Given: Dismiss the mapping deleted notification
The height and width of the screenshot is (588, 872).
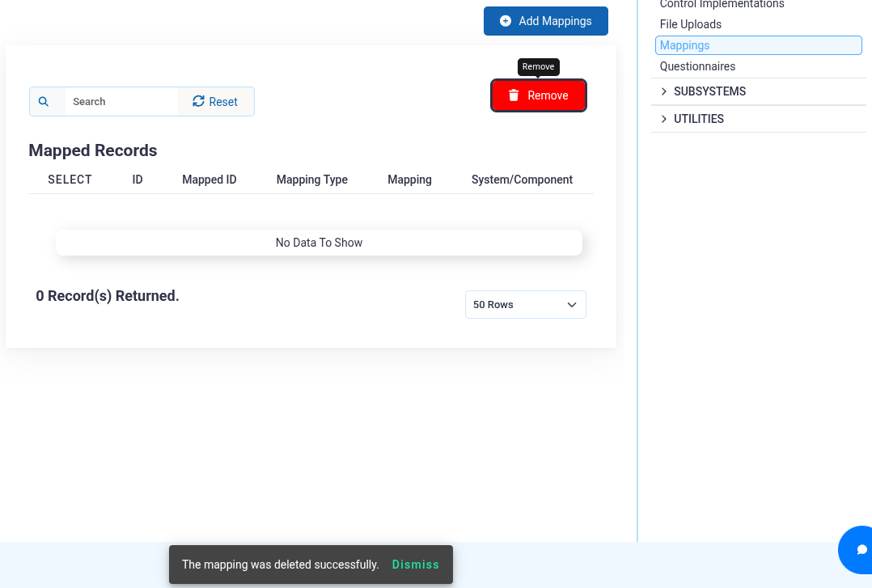Looking at the screenshot, I should 416,565.
